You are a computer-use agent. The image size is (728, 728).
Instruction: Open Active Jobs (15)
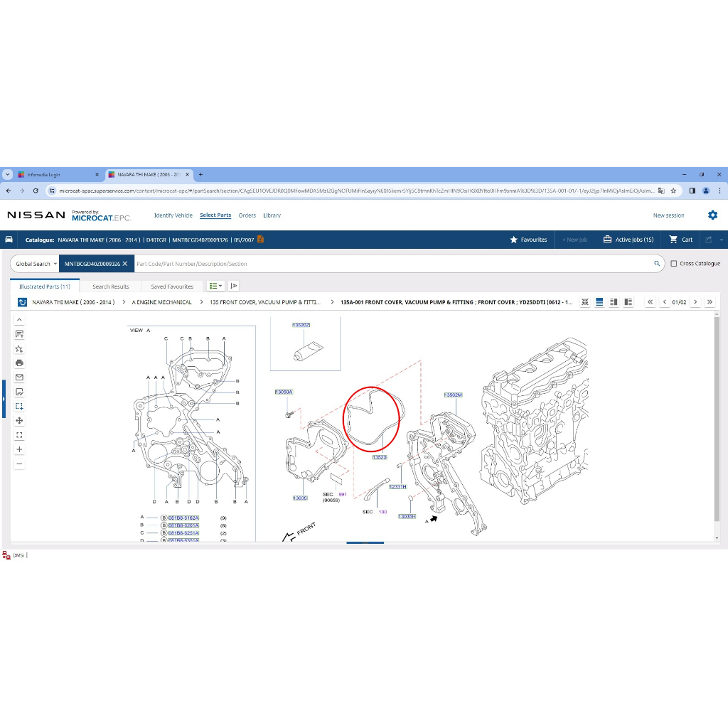coord(628,240)
